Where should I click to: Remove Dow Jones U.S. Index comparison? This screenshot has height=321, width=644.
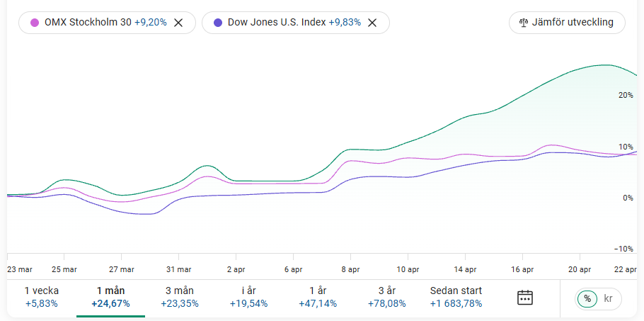[372, 23]
